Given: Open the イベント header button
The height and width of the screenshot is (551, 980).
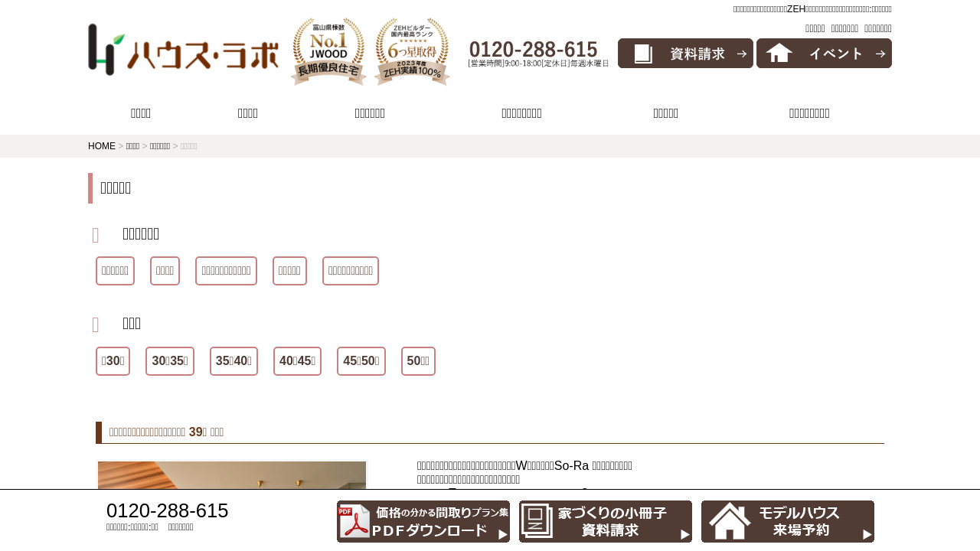Looking at the screenshot, I should tap(824, 54).
